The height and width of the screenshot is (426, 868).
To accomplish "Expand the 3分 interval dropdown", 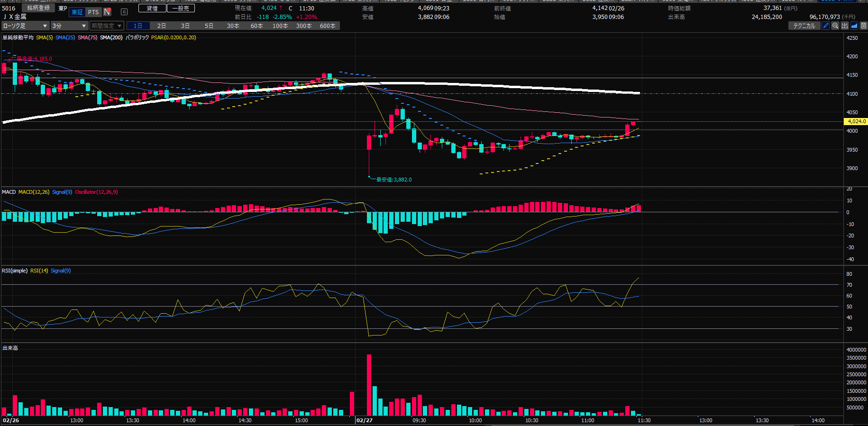I will click(69, 26).
